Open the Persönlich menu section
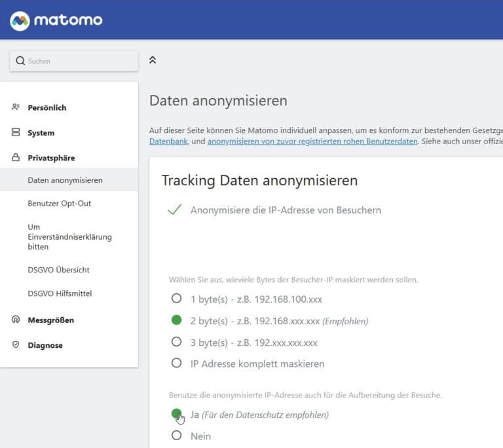Viewport: 503px width, 448px height. click(47, 107)
